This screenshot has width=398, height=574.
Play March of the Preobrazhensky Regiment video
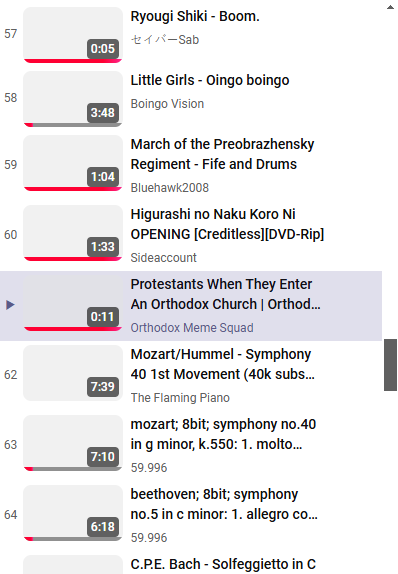click(x=222, y=154)
